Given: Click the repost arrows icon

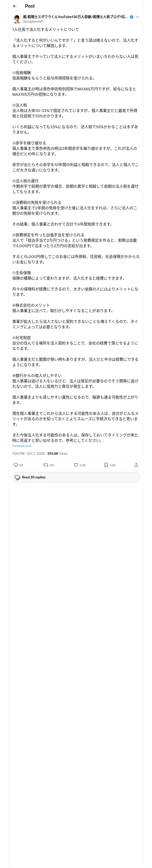Looking at the screenshot, I should point(45,465).
